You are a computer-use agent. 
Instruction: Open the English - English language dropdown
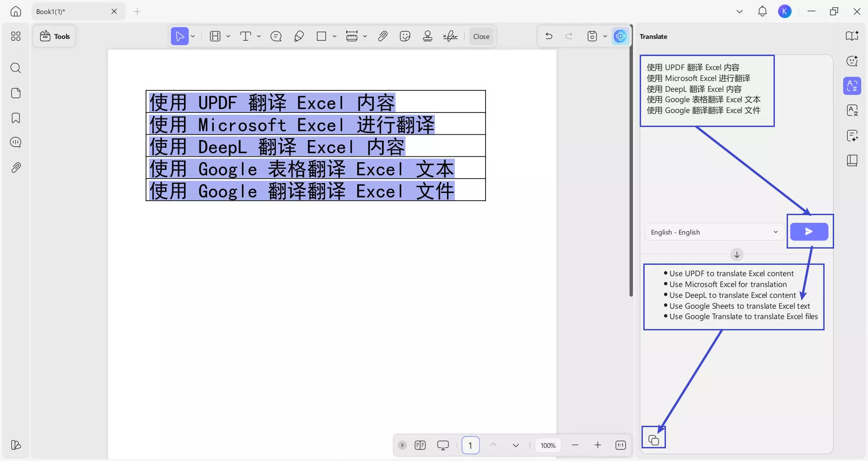pyautogui.click(x=714, y=232)
